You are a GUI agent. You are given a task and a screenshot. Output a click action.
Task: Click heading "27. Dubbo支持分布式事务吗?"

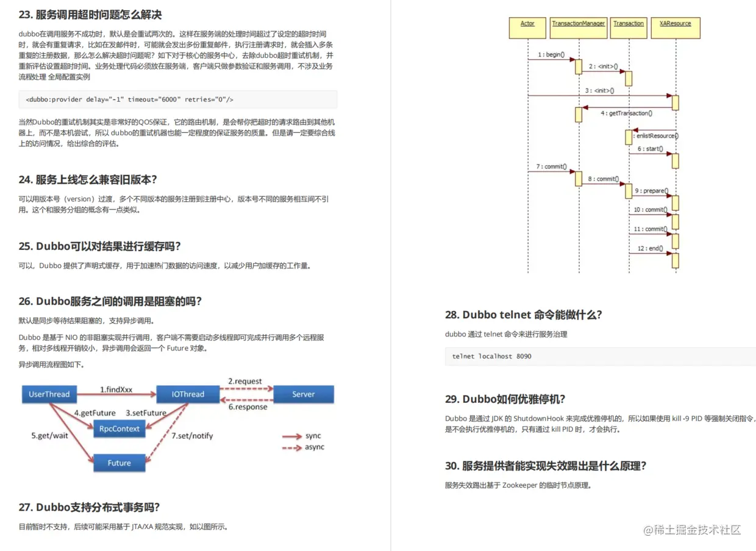pyautogui.click(x=90, y=507)
